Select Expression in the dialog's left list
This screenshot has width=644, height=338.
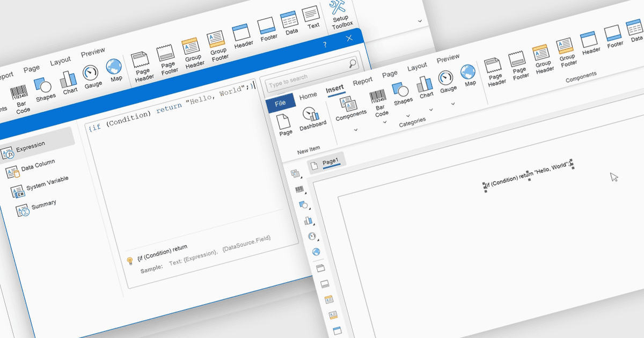tap(36, 145)
